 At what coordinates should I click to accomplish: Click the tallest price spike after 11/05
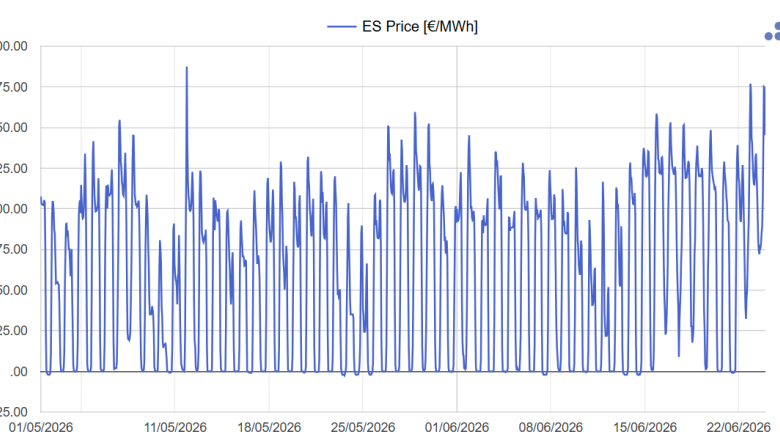[x=187, y=68]
